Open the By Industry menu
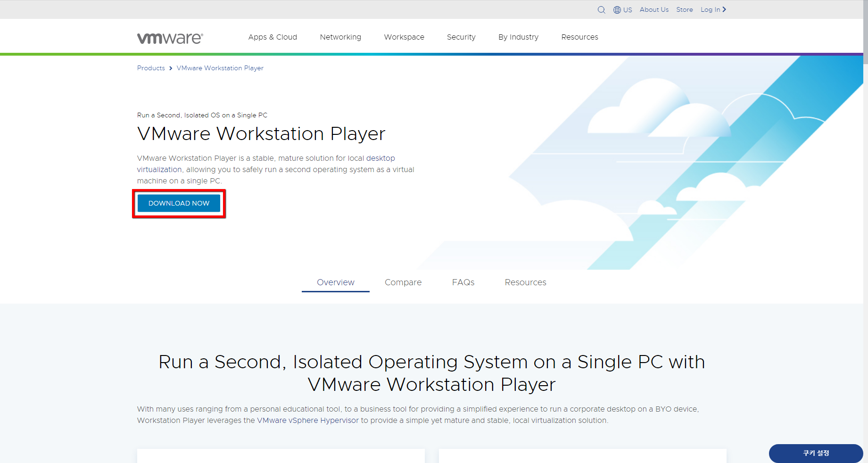 point(518,37)
